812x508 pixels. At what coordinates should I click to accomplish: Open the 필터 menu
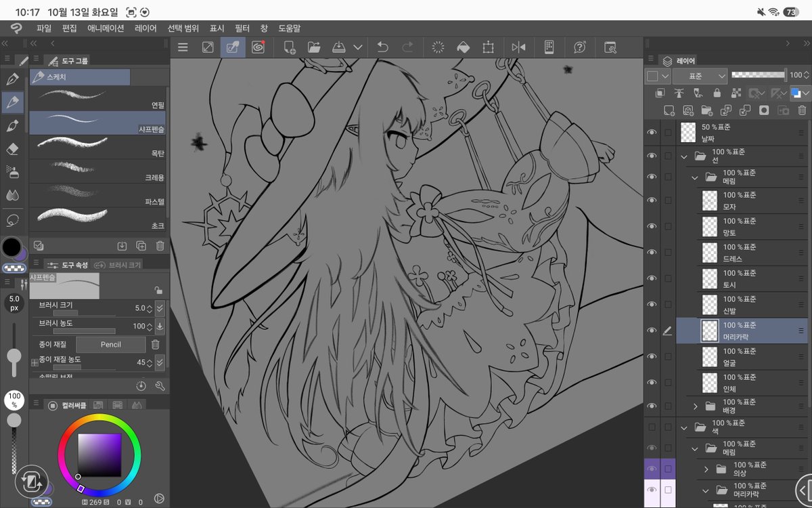click(242, 28)
